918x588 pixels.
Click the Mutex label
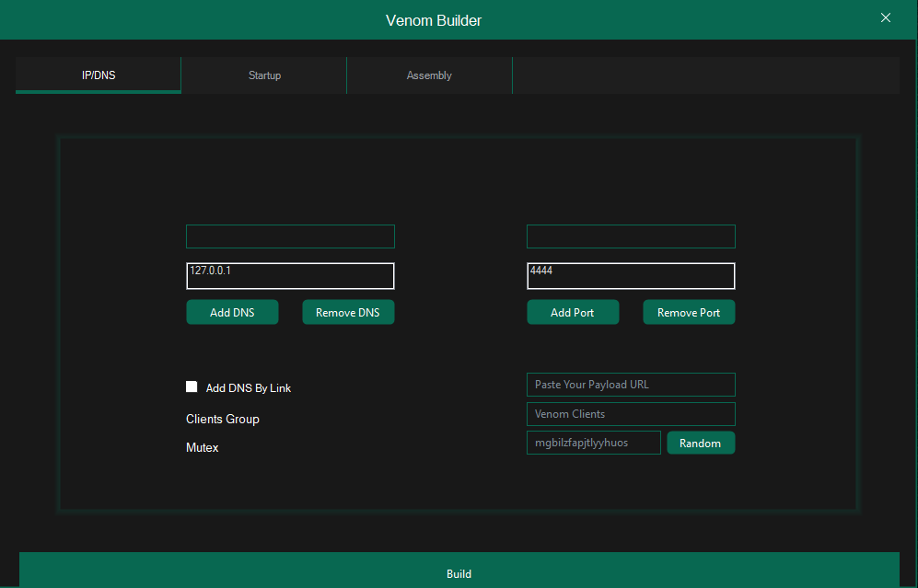pos(202,447)
